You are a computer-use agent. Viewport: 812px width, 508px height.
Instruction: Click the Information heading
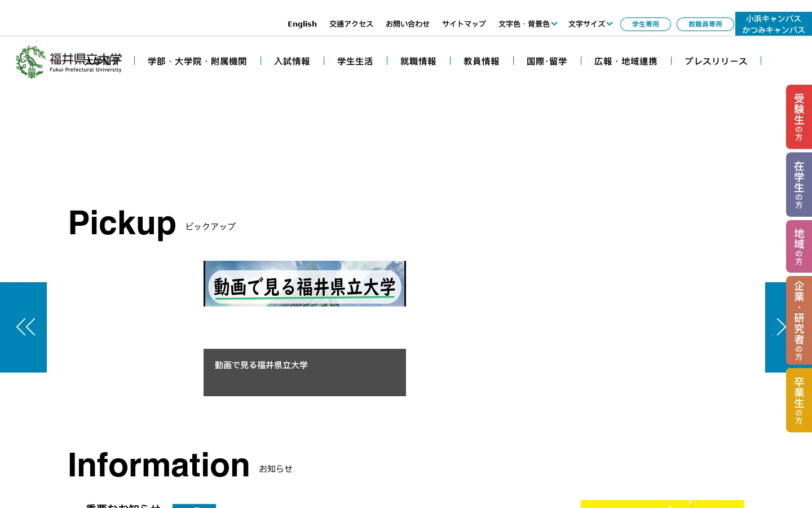tap(158, 465)
